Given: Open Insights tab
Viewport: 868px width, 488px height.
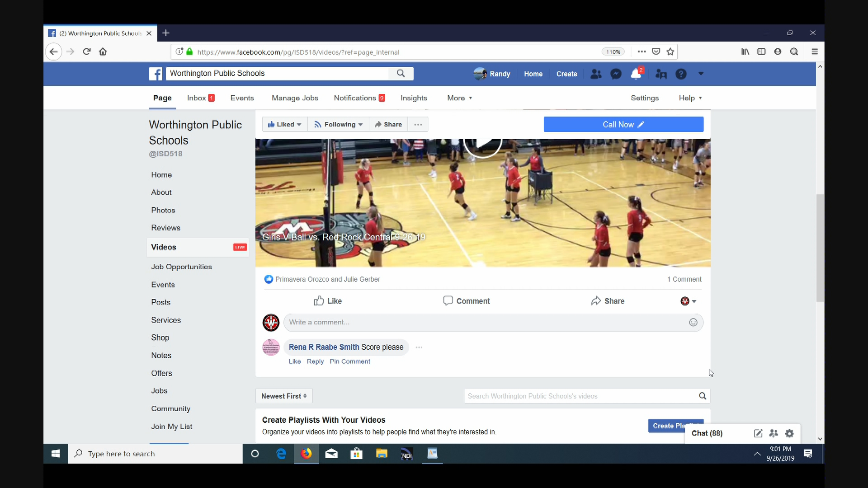Looking at the screenshot, I should click(x=414, y=98).
